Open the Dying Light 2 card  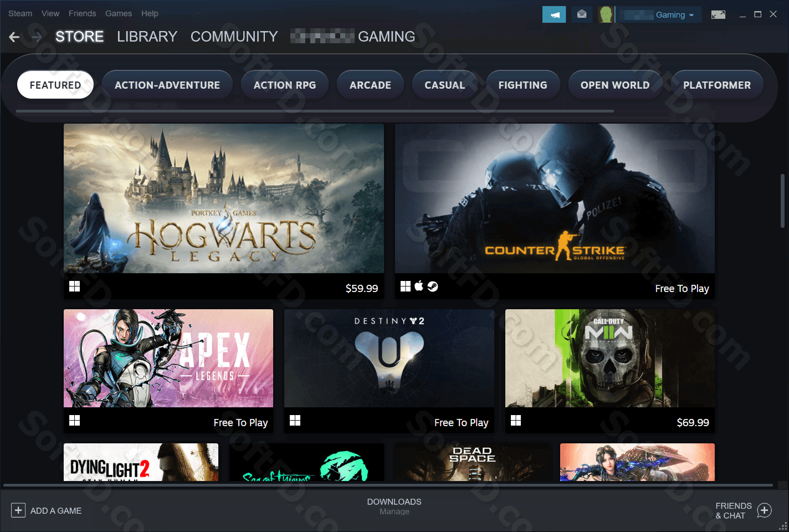tap(141, 462)
